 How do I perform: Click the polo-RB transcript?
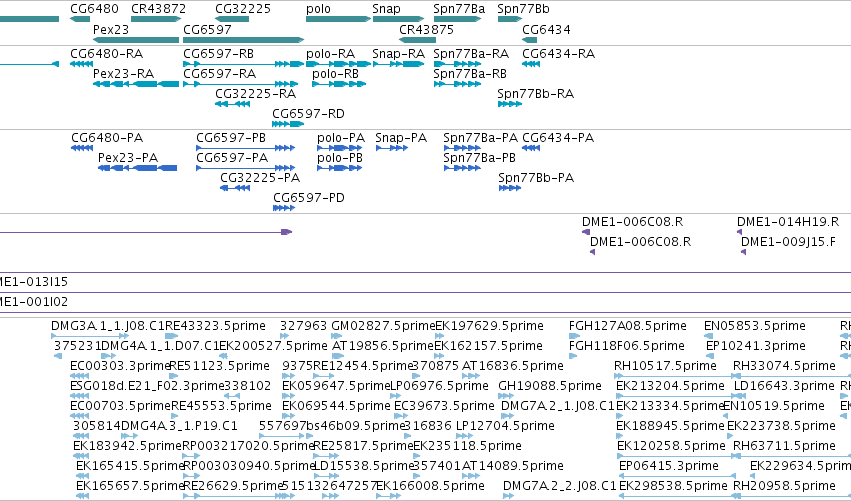point(339,84)
